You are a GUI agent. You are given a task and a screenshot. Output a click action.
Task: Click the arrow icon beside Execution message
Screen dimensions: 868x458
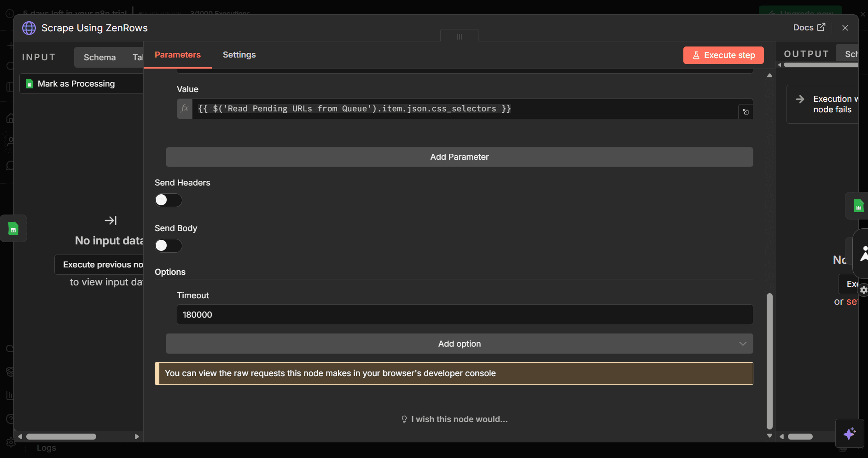[x=800, y=99]
